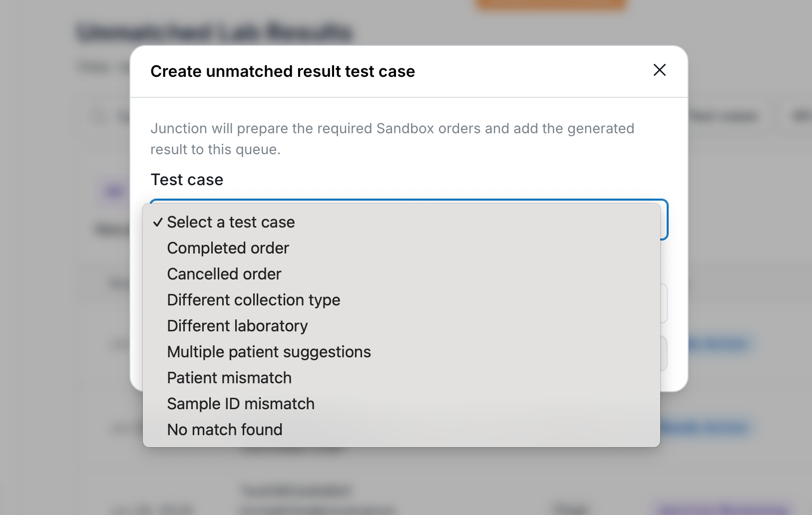Click the white field edge below Test case
The height and width of the screenshot is (515, 812).
coord(664,303)
